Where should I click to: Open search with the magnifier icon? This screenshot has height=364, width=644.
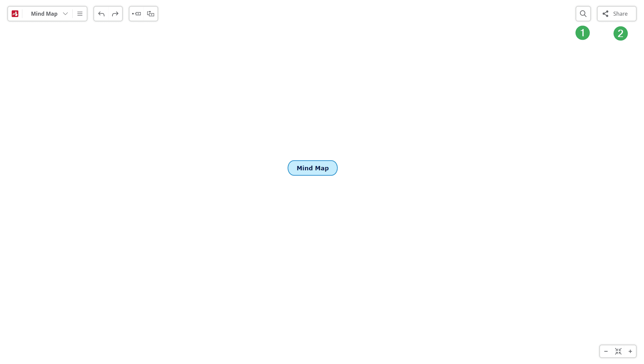click(583, 14)
